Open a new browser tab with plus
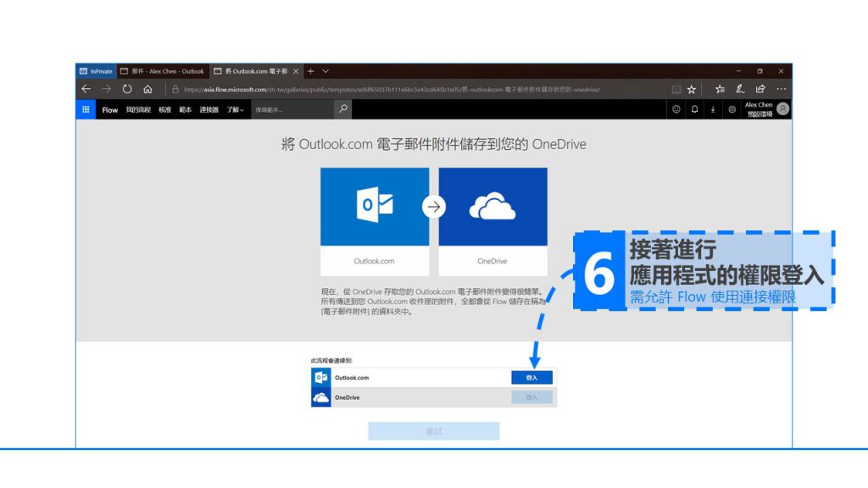Viewport: 868px width, 488px height. (x=310, y=71)
